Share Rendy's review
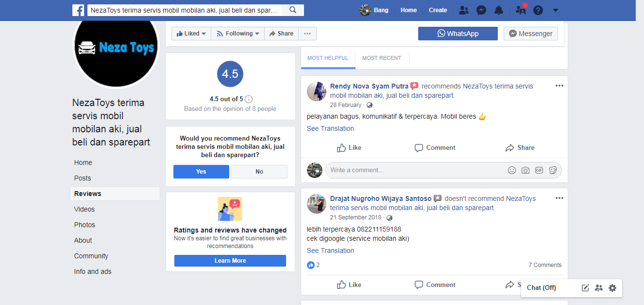Screen dimensions: 644x305 pyautogui.click(x=520, y=148)
